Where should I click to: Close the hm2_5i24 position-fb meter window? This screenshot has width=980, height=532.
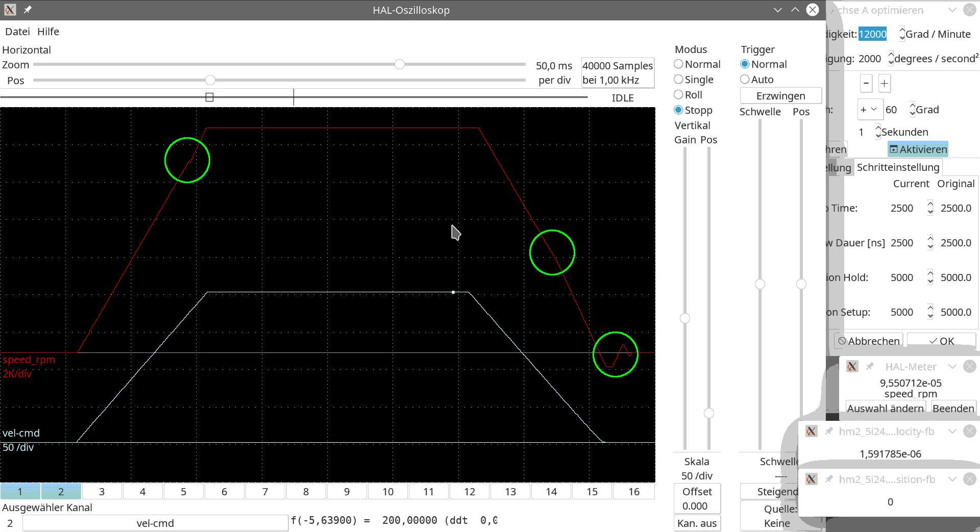point(970,479)
